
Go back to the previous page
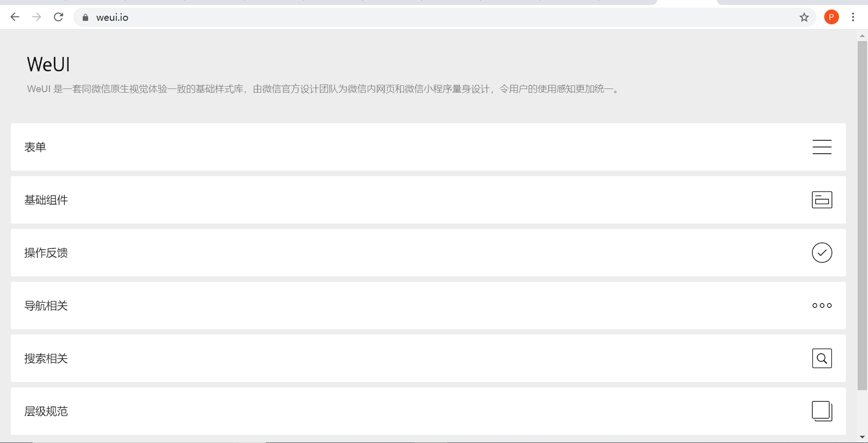[x=15, y=17]
